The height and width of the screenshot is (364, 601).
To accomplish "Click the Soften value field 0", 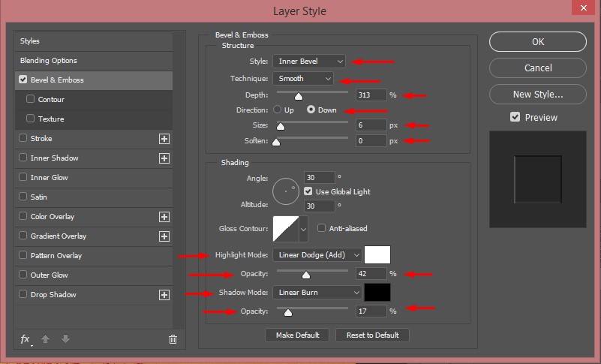I will [371, 141].
